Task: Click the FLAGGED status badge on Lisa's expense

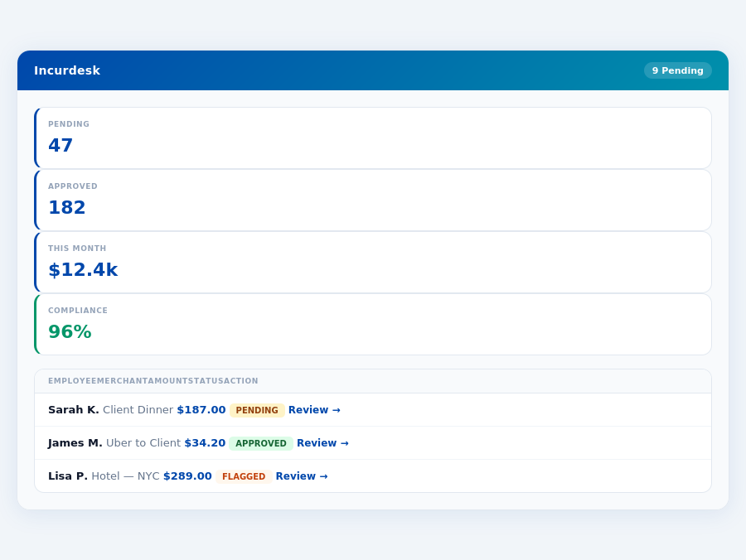Action: point(244,476)
